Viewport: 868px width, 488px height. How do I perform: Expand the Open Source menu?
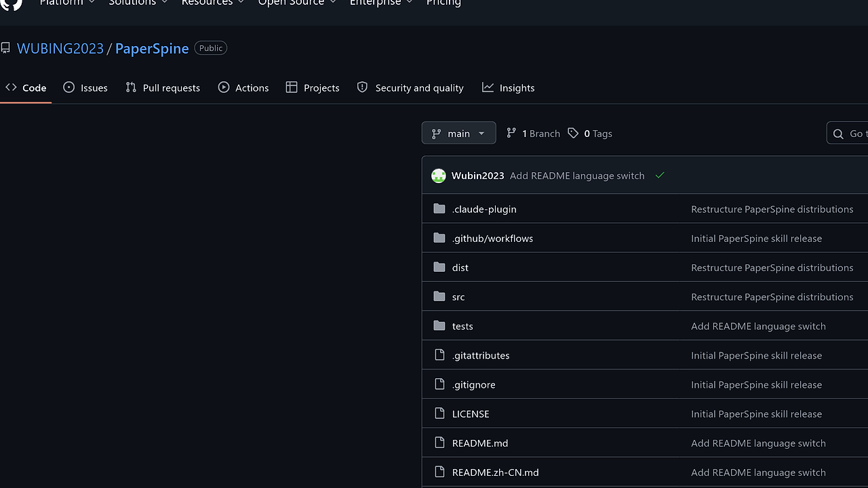pyautogui.click(x=298, y=3)
